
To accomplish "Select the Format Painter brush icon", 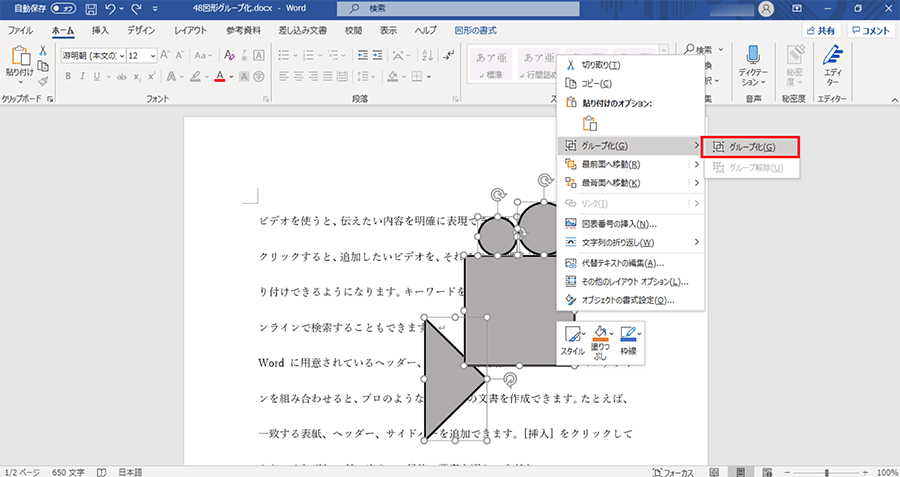I will point(43,81).
